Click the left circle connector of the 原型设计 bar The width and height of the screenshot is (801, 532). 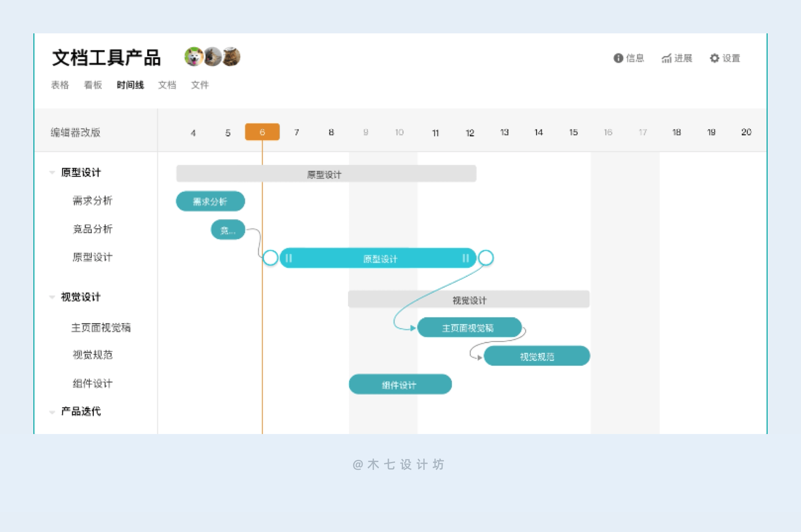(x=270, y=258)
